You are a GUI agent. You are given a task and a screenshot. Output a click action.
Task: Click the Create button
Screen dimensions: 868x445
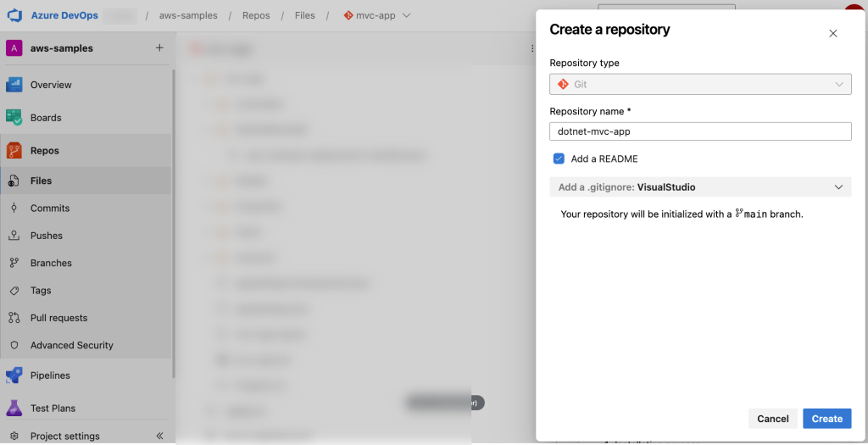click(827, 419)
